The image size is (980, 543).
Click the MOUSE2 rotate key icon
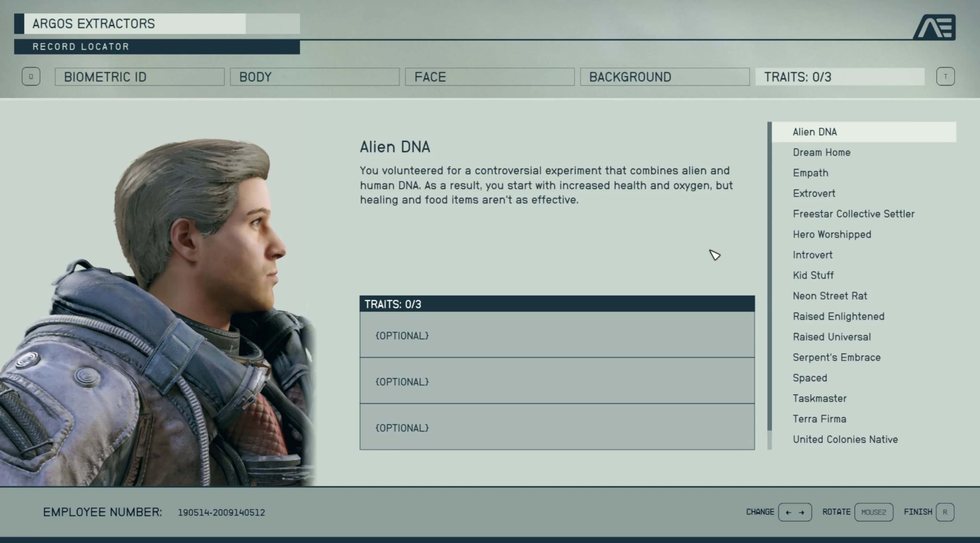pyautogui.click(x=873, y=512)
